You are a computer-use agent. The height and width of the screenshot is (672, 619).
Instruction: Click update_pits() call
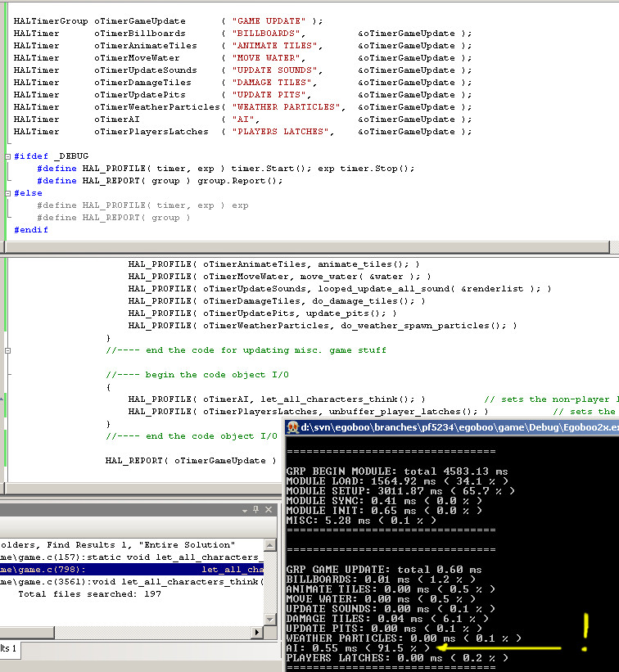point(346,313)
